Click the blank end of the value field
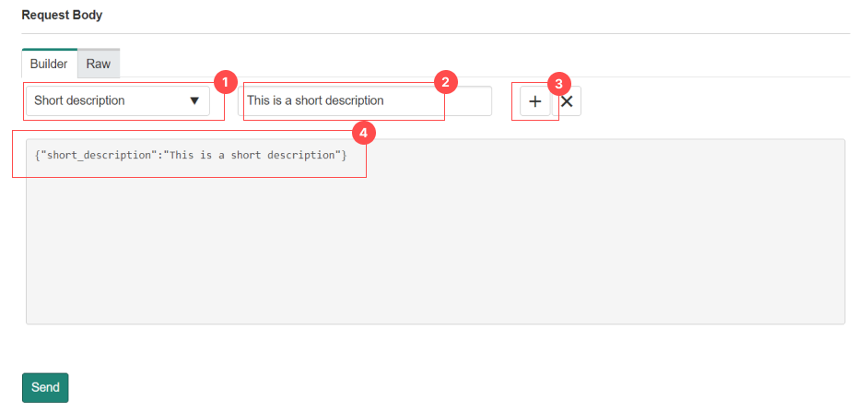Viewport: 868px width, 412px height. pos(470,101)
